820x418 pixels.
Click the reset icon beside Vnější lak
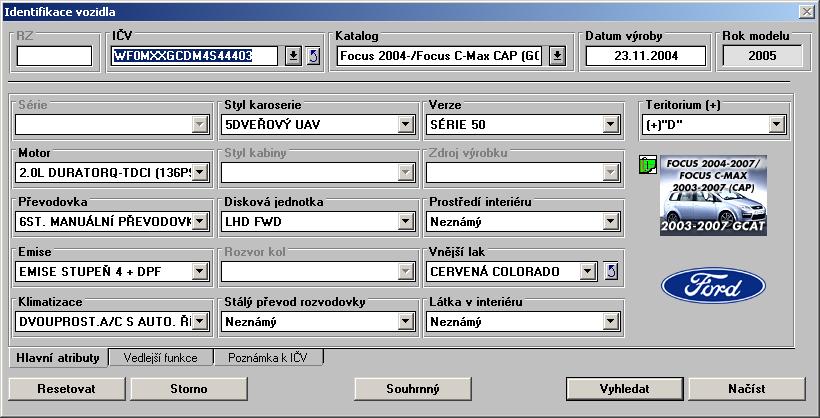click(x=612, y=271)
